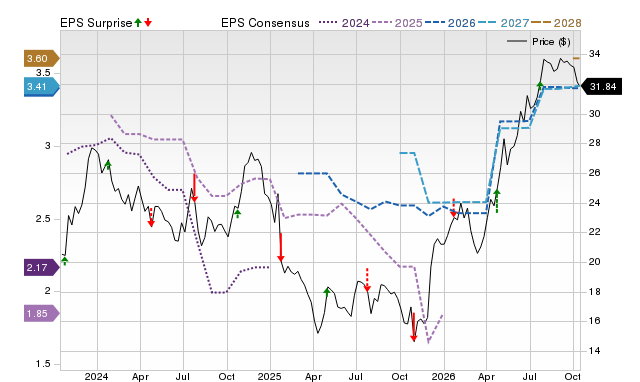Screen dimensions: 640x382
Task: Click the 14 price axis label
Action: click(595, 351)
